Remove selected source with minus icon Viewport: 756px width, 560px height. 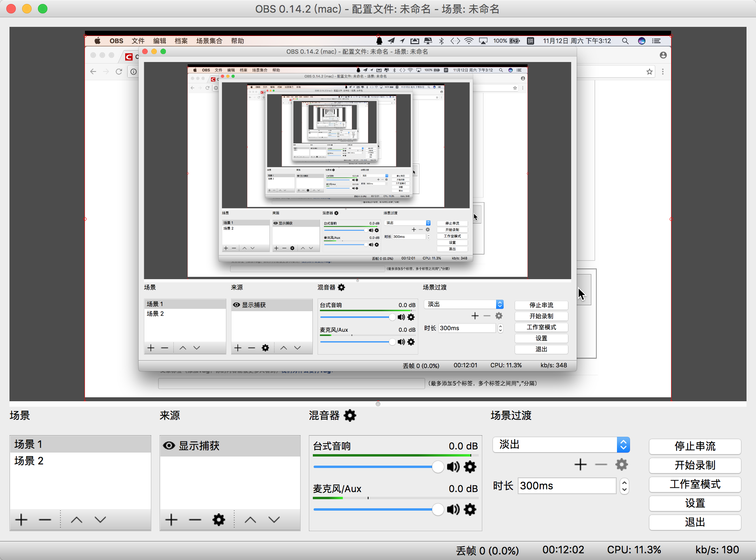tap(195, 520)
